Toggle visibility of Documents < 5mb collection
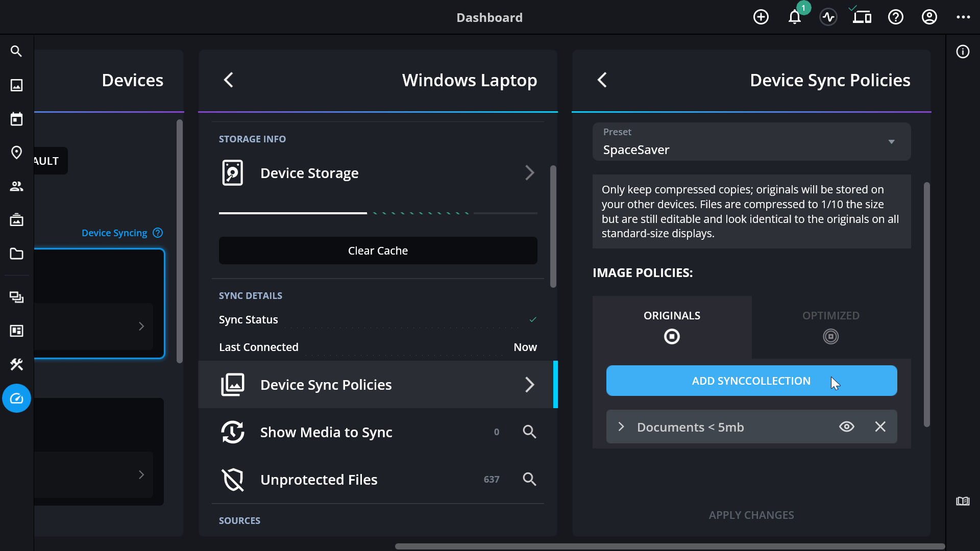 846,427
